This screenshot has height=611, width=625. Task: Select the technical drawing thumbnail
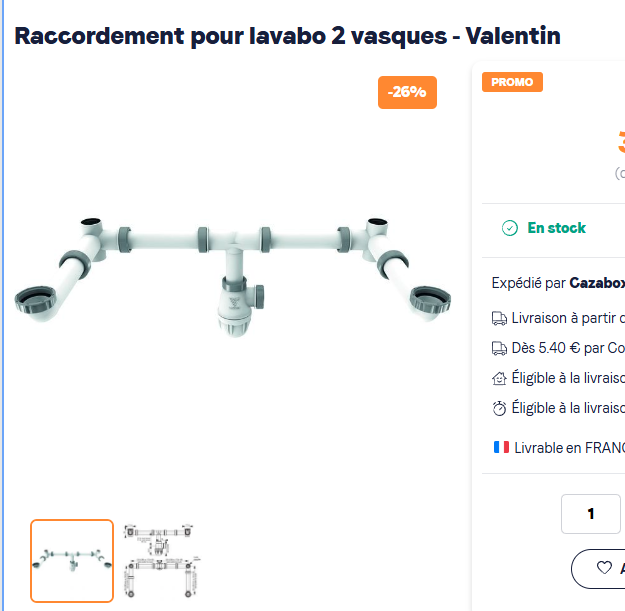[x=161, y=561]
